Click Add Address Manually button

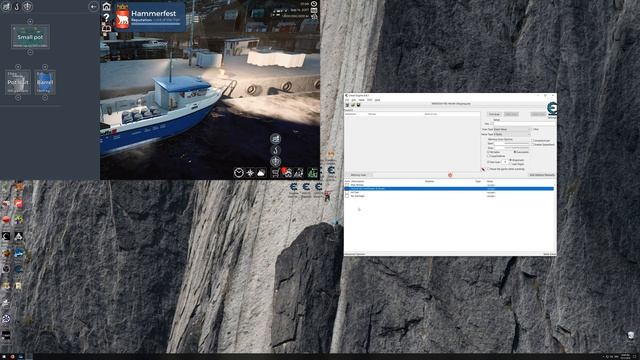tap(542, 175)
